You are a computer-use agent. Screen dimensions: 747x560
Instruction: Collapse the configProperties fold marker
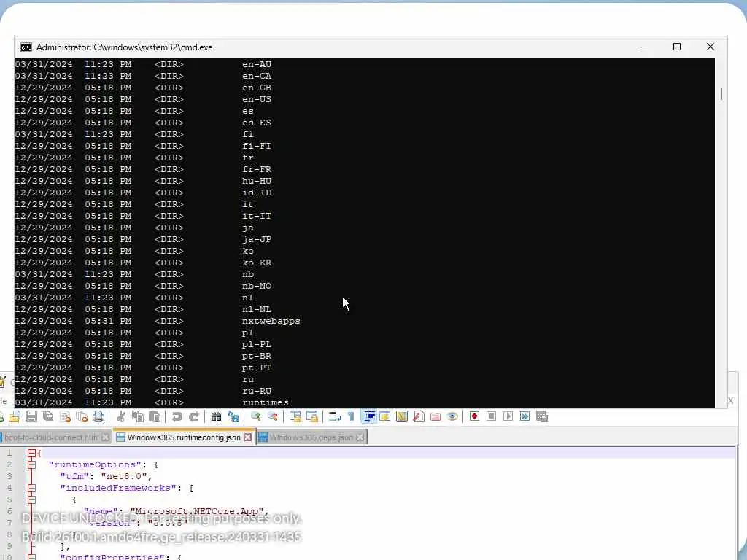31,557
